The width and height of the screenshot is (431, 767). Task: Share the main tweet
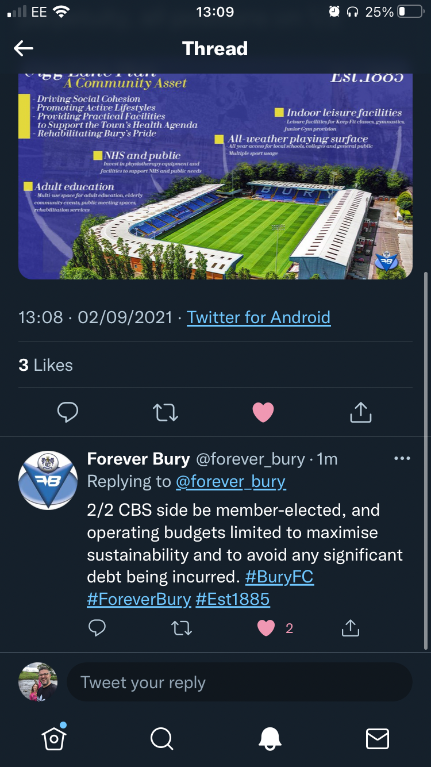tap(361, 412)
